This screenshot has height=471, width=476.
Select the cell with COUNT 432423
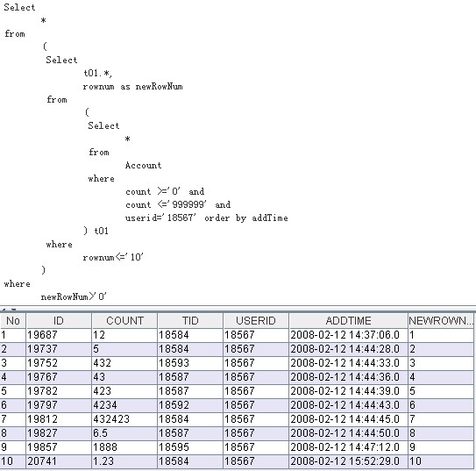pos(124,419)
